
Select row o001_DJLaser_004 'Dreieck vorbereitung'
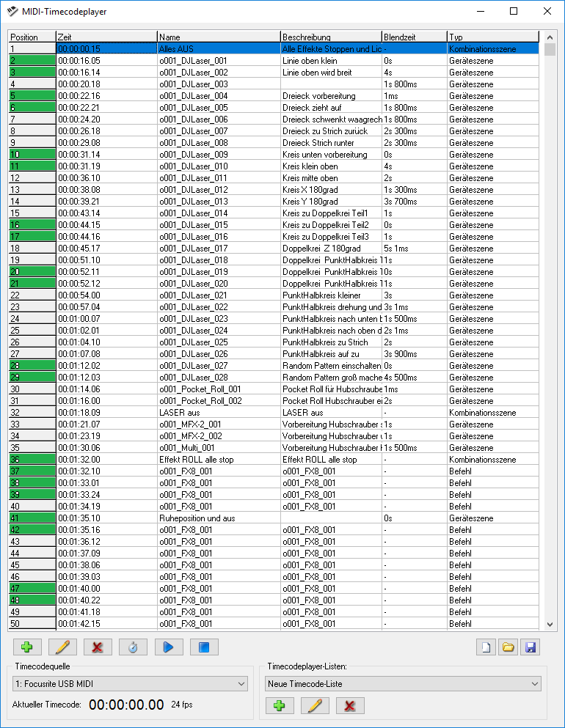tap(274, 95)
